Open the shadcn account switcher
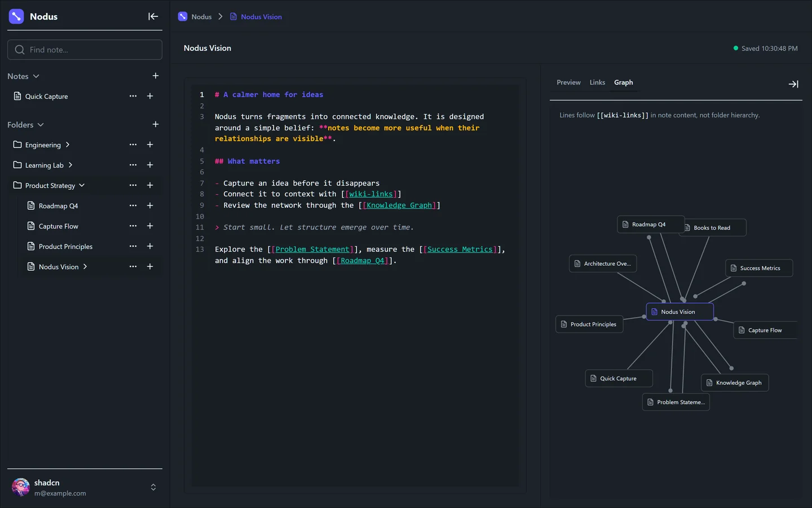Screen dimensions: 812x508 [85, 487]
